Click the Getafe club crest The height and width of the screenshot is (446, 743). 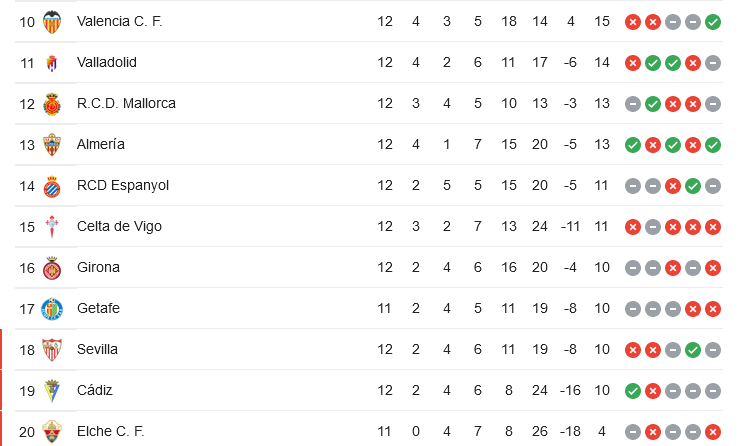click(x=52, y=308)
